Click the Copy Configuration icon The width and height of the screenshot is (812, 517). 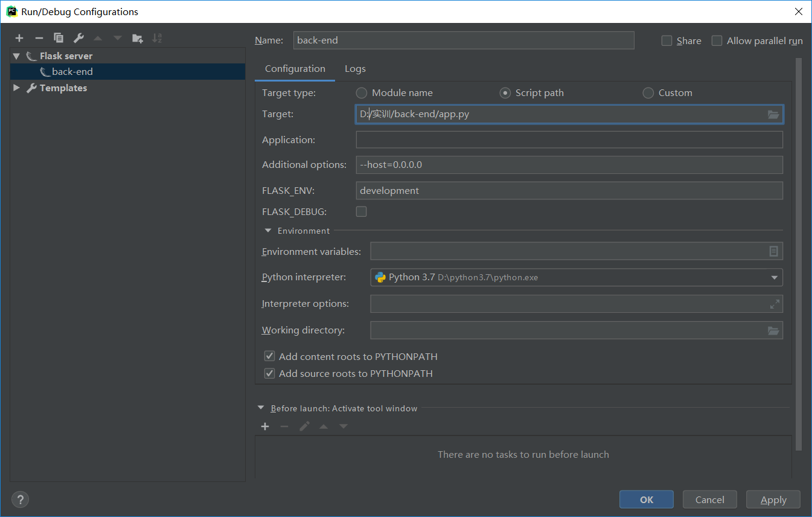(59, 38)
